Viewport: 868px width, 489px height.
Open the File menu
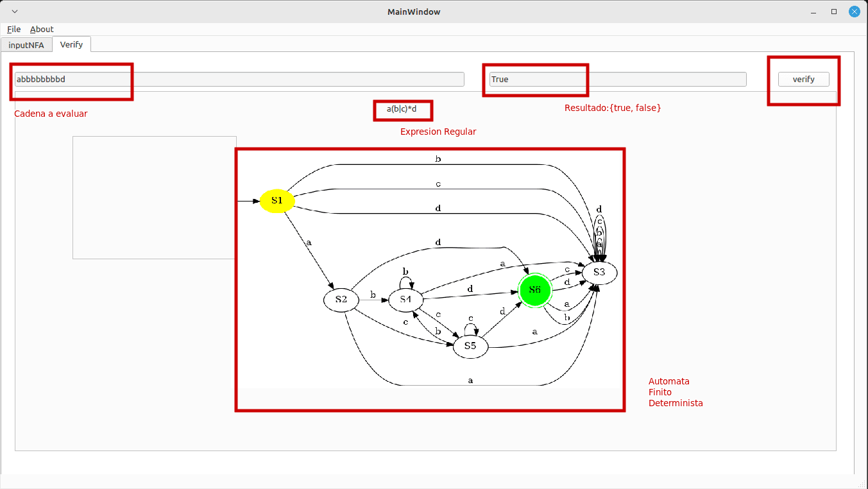pos(14,29)
